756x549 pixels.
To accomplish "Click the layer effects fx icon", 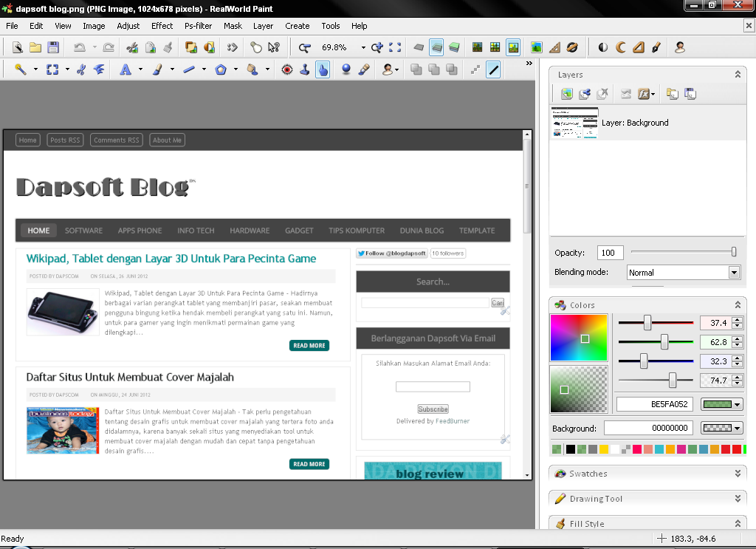I will point(644,94).
